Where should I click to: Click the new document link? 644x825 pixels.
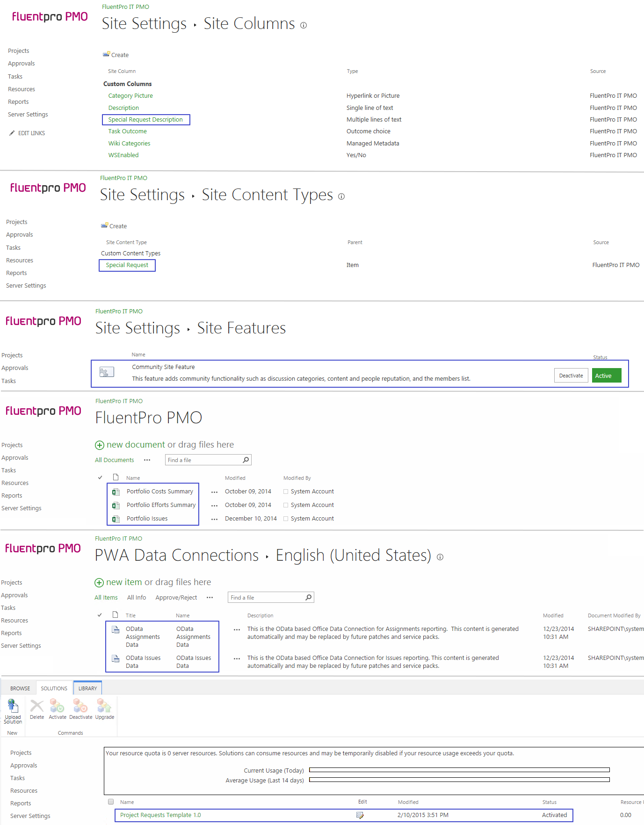(x=136, y=445)
